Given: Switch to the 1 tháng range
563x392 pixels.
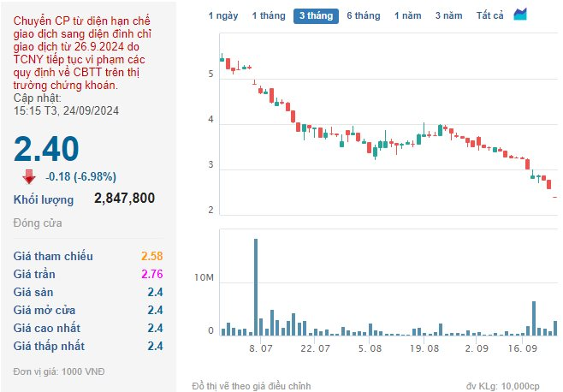Looking at the screenshot, I should 268,15.
